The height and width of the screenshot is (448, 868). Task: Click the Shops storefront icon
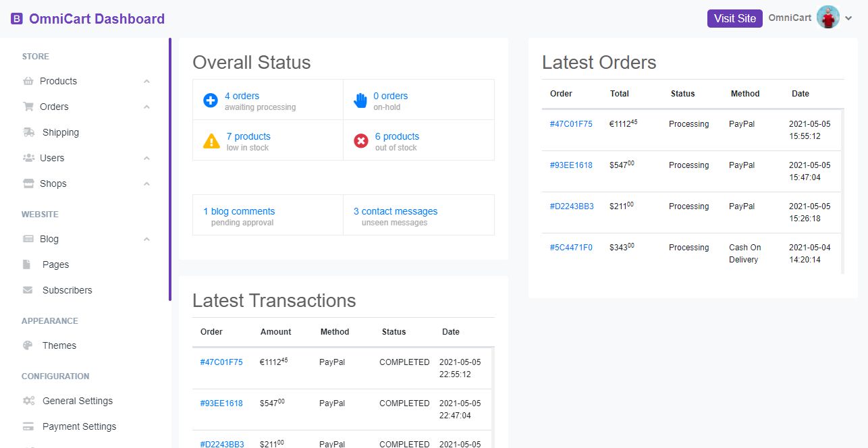[x=28, y=184]
